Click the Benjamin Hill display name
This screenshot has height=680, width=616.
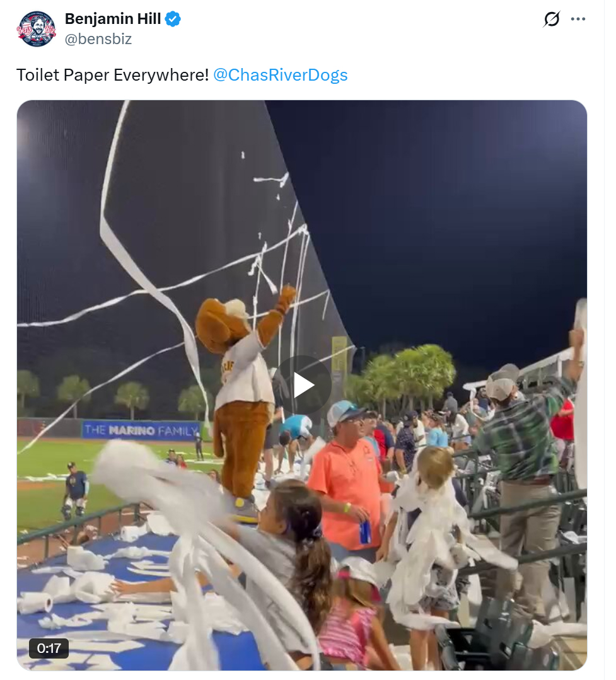[112, 20]
